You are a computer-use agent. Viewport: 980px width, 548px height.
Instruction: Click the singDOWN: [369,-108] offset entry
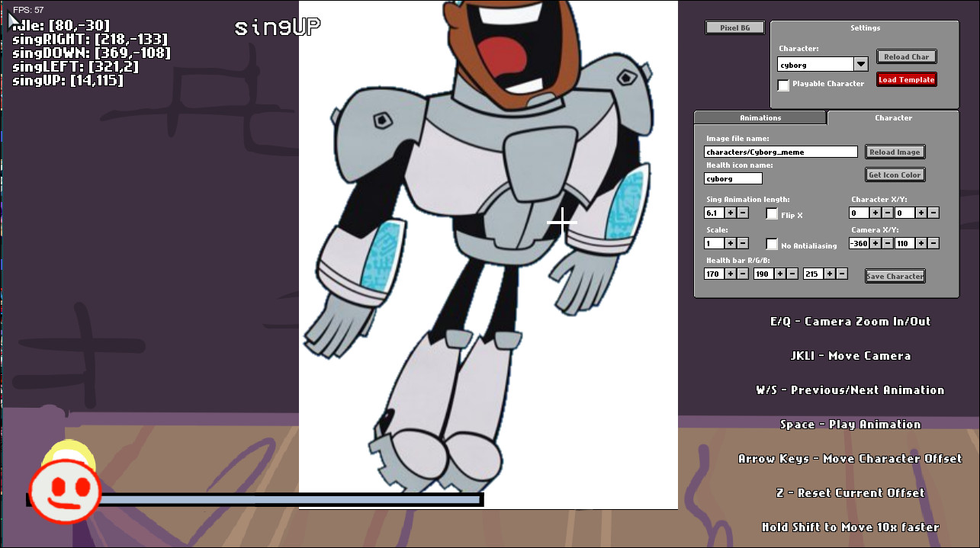pos(92,53)
